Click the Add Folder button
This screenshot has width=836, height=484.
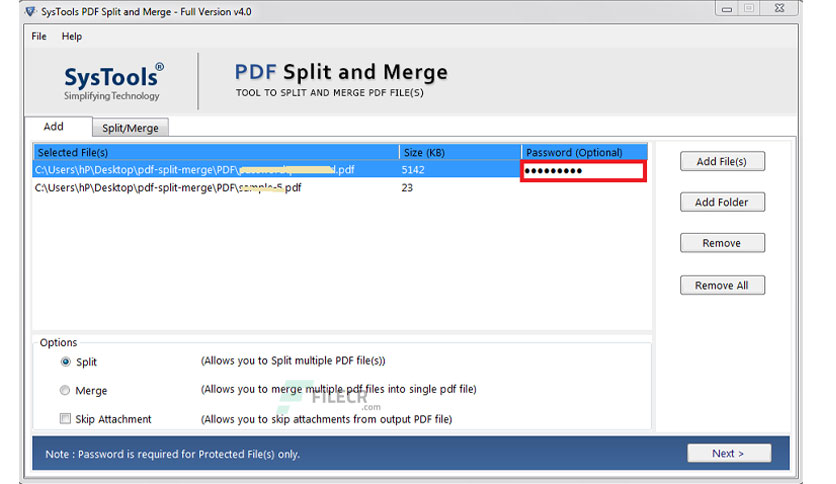[722, 202]
